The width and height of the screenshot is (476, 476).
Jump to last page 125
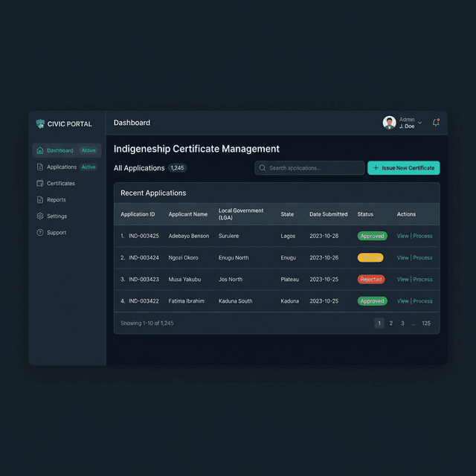tap(425, 324)
